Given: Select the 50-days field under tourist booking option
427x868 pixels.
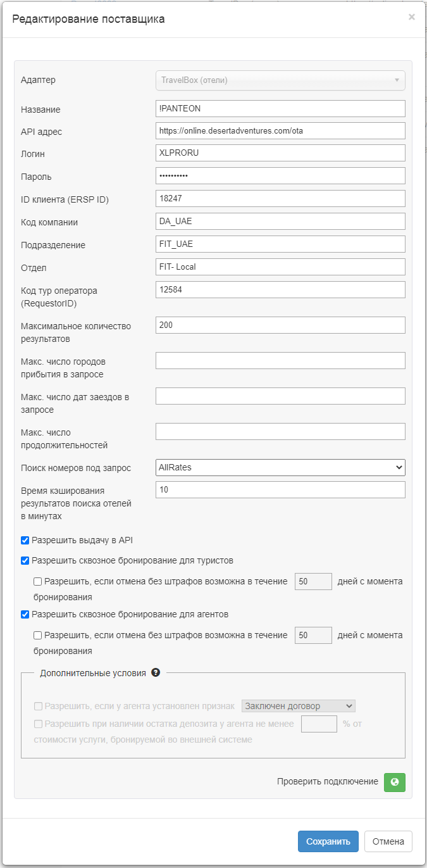Looking at the screenshot, I should [313, 581].
